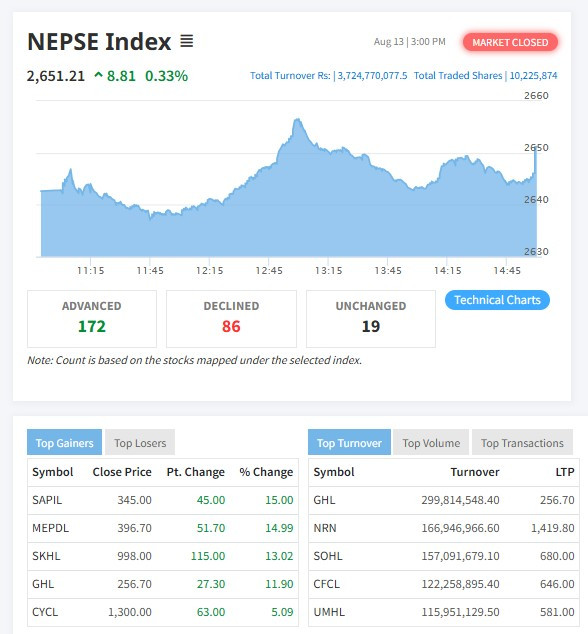Click MEPDL close price 396.70
This screenshot has height=634, width=588.
(x=134, y=528)
